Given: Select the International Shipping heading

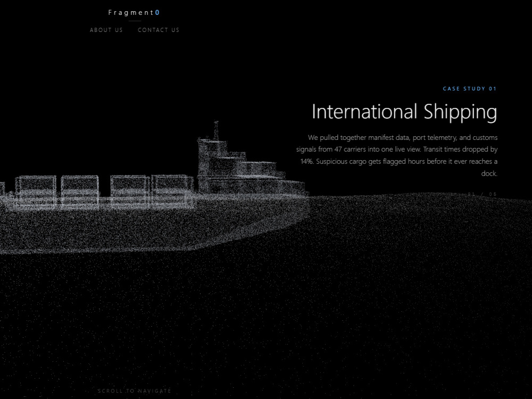Looking at the screenshot, I should coord(404,111).
